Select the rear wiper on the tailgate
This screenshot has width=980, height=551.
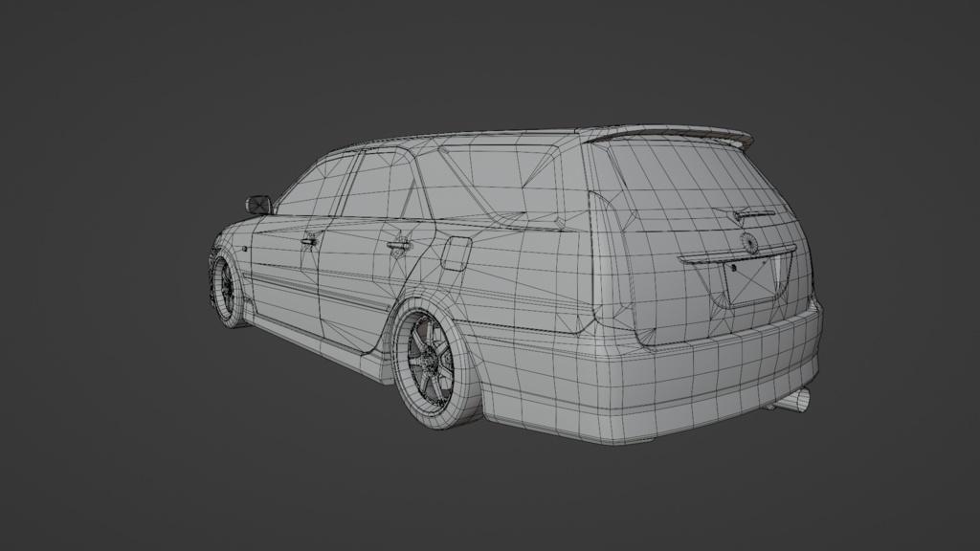(x=753, y=215)
